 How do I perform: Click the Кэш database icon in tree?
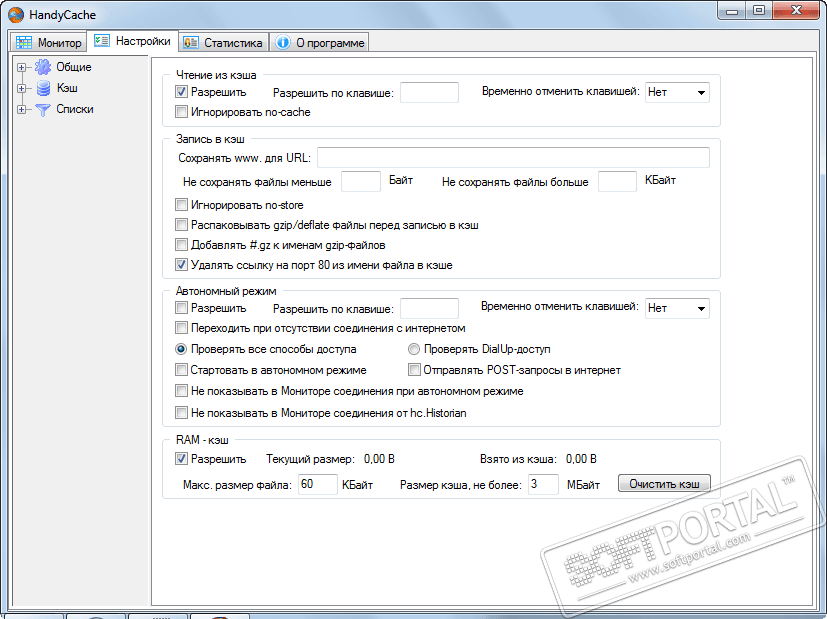pyautogui.click(x=43, y=88)
